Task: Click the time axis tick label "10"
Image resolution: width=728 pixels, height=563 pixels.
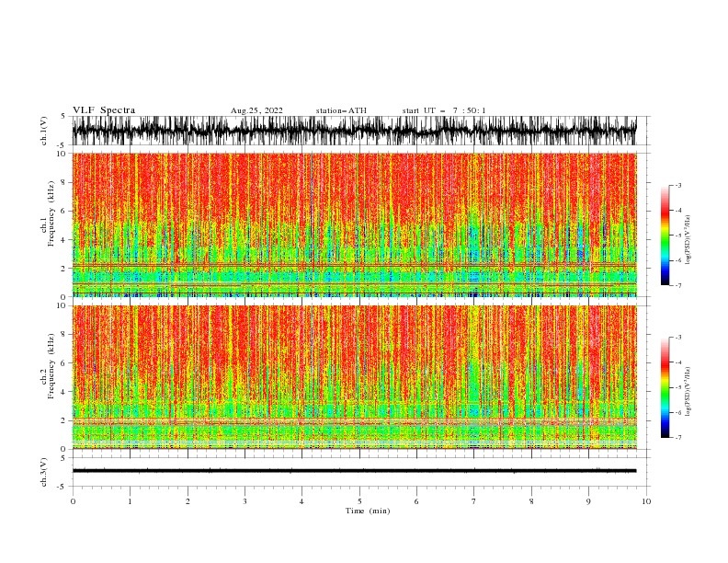Action: click(646, 501)
